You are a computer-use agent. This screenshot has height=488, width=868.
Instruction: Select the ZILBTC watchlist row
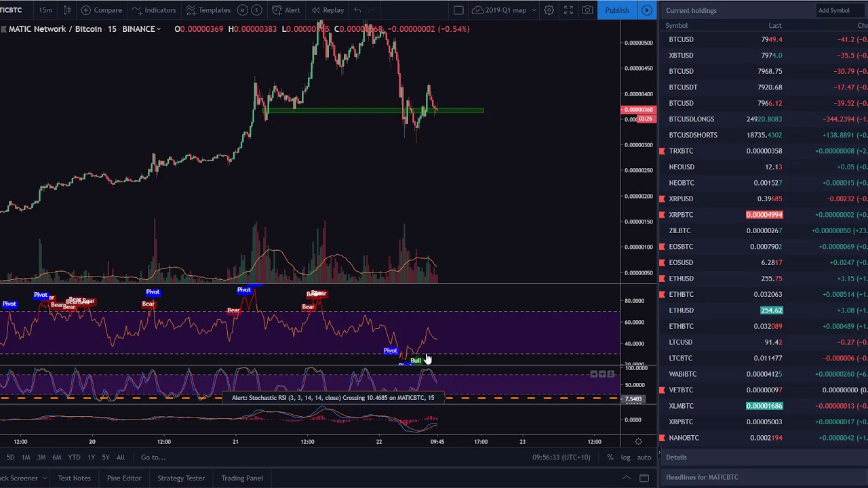tap(764, 230)
